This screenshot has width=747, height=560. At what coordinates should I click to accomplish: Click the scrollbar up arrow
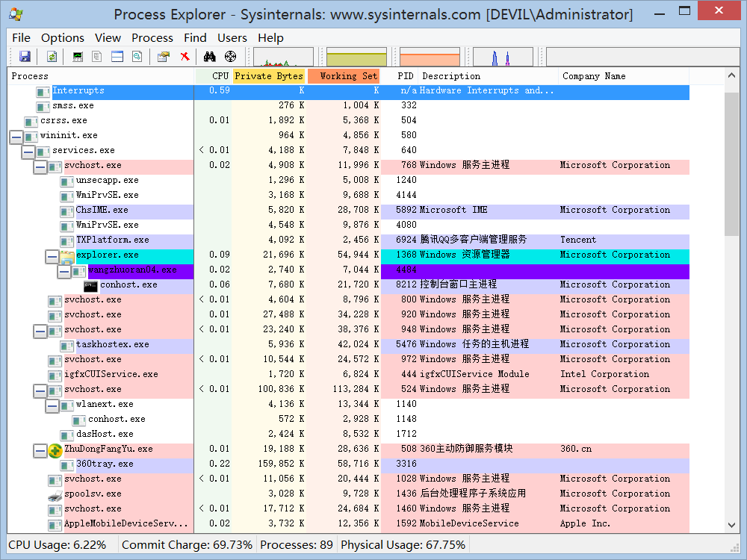pyautogui.click(x=732, y=75)
